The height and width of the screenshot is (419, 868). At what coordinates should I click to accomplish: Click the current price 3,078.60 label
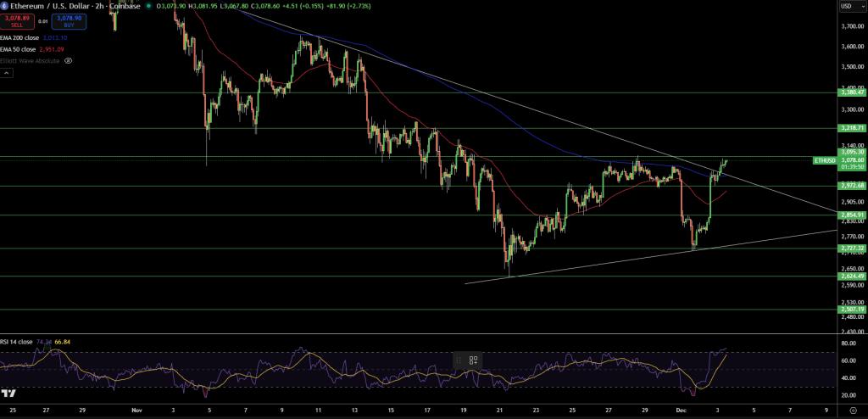[851, 159]
